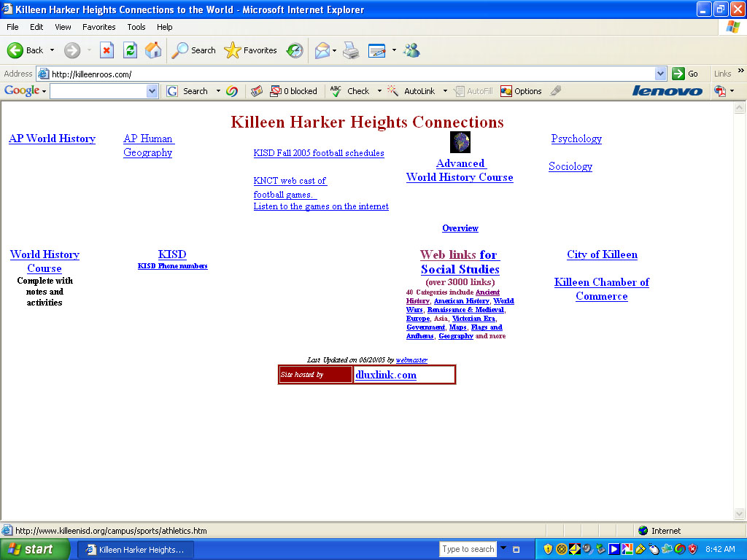
Task: Expand the address bar URL dropdown
Action: (660, 74)
